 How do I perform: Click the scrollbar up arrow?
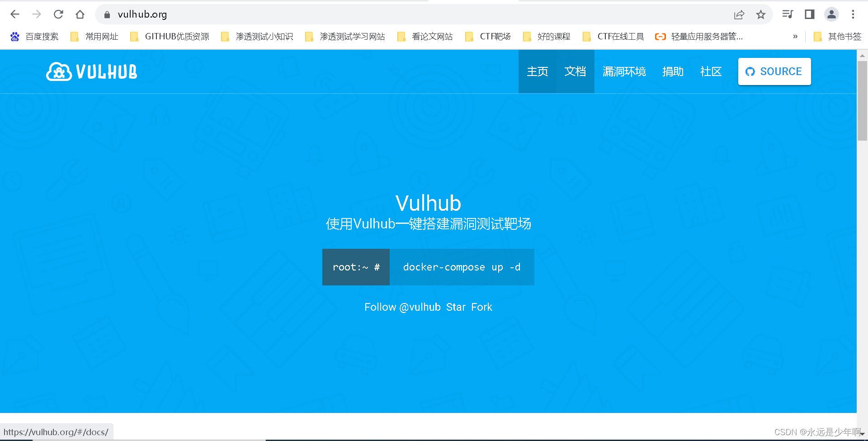click(862, 56)
